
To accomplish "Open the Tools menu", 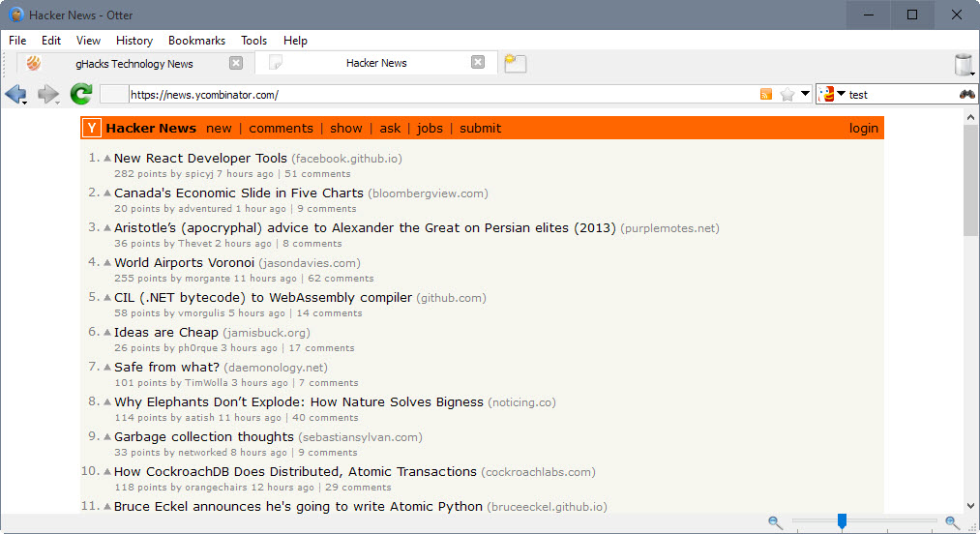I will (253, 41).
